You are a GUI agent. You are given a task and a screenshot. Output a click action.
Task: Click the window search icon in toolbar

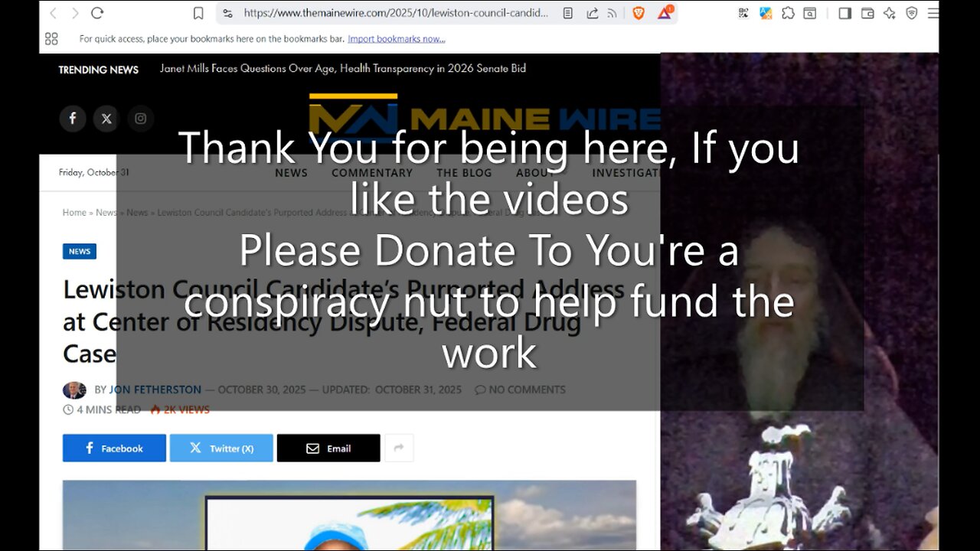[810, 13]
